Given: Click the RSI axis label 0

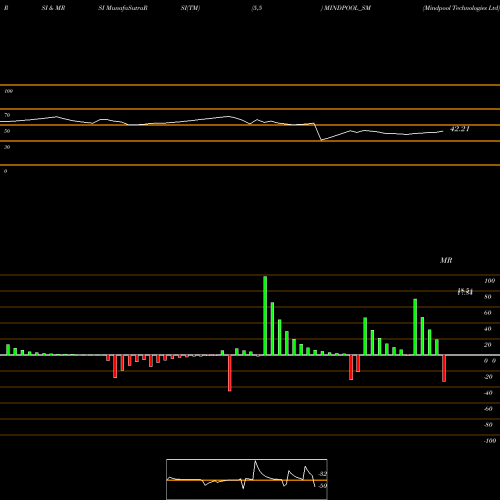Looking at the screenshot, I should [x=5, y=171].
